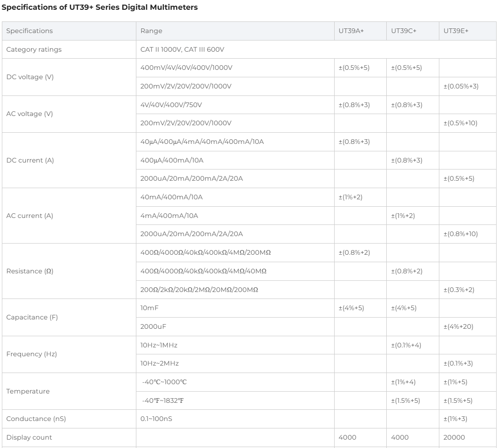Click the '±(0.8%+10)' accuracy value

coord(460,234)
